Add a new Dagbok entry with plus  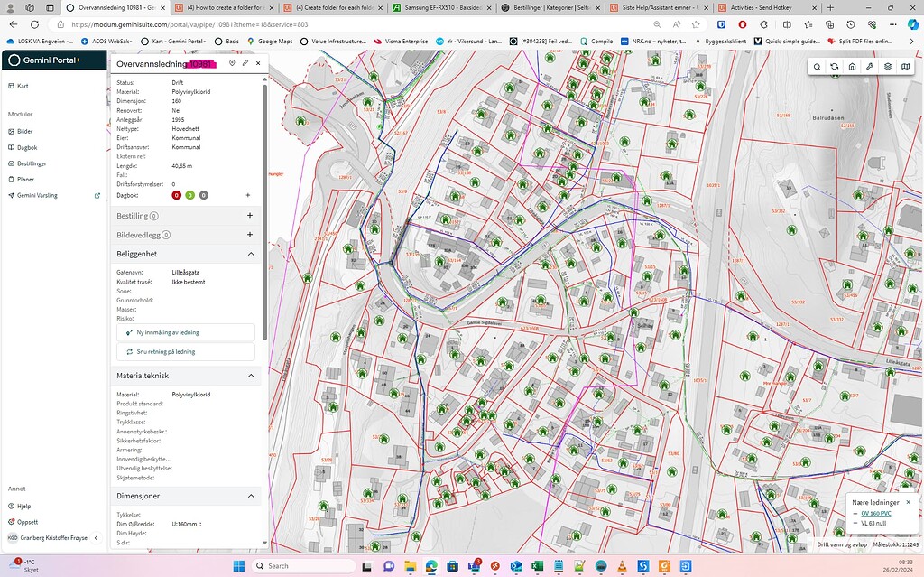(x=248, y=195)
